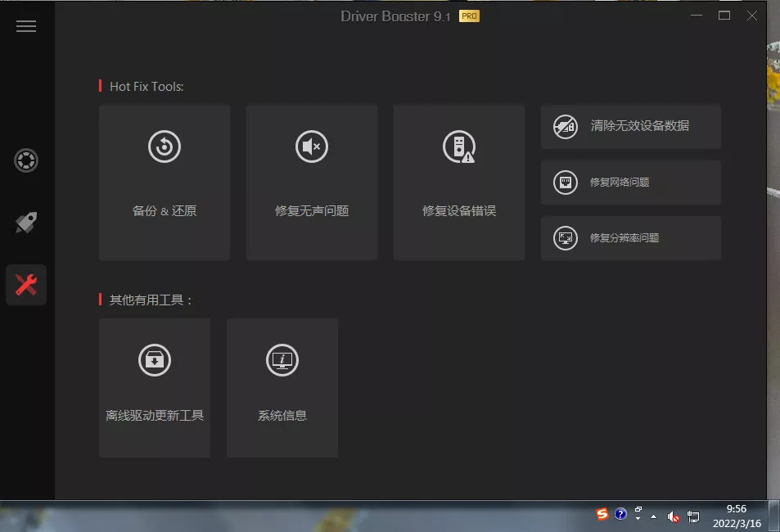The width and height of the screenshot is (780, 532).
Task: Launch the 离线驱动更新工具 card
Action: [x=154, y=388]
